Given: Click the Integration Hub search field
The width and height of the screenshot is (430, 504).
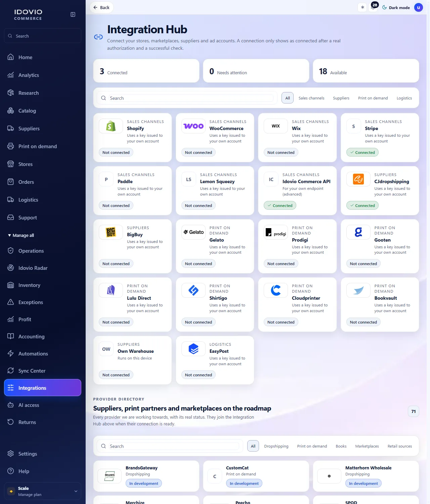Looking at the screenshot, I should [x=187, y=98].
